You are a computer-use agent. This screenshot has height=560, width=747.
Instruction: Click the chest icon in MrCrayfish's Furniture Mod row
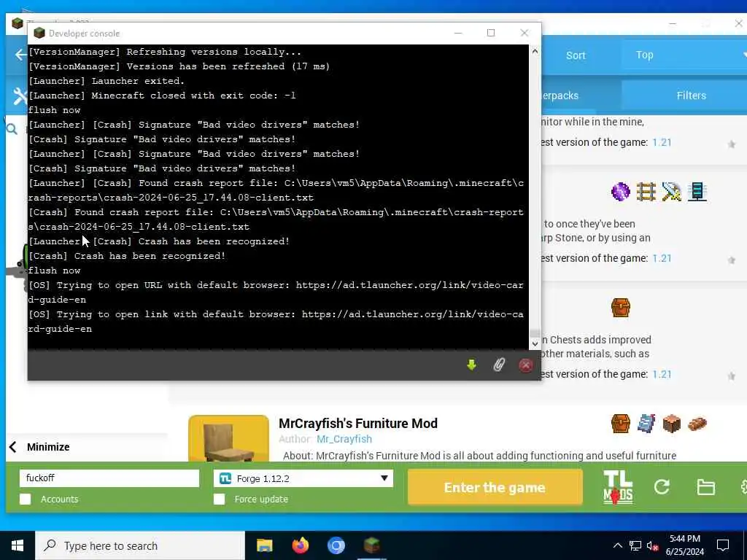click(620, 424)
